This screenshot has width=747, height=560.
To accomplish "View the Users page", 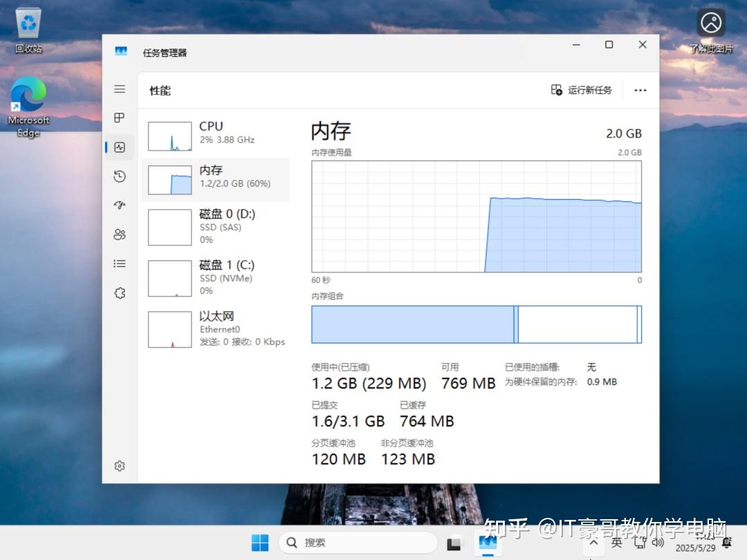I will point(119,234).
